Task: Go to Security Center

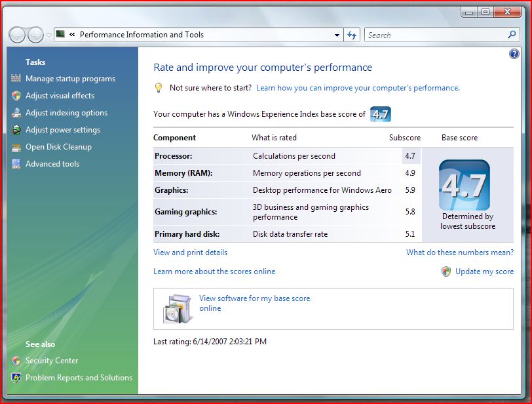Action: 52,361
